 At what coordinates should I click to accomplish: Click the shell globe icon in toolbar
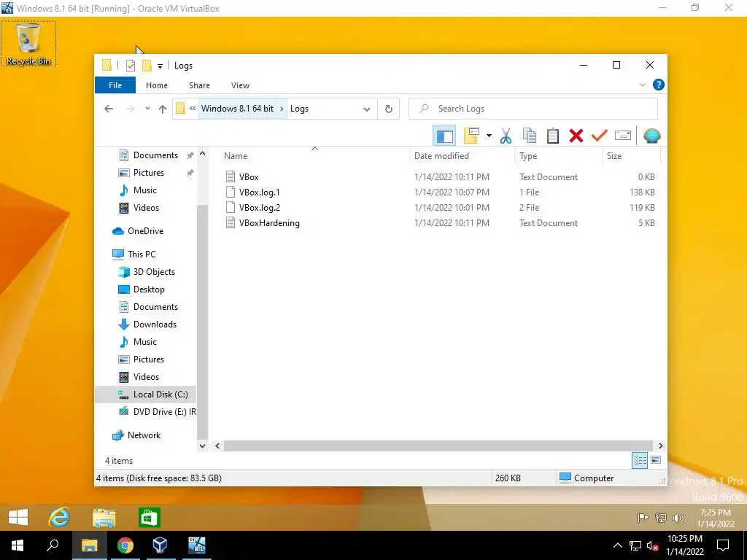point(651,136)
